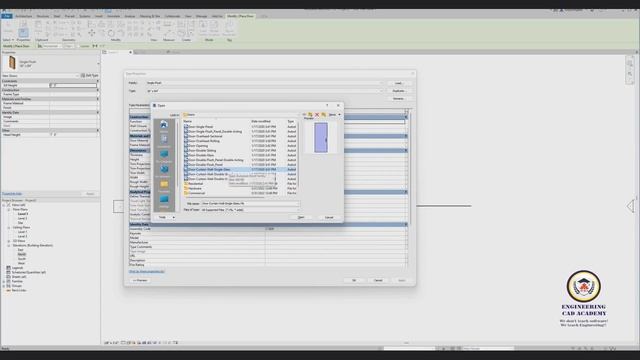Click the Sheets item in Project Browser
This screenshot has width=640, height=360.
click(x=19, y=277)
